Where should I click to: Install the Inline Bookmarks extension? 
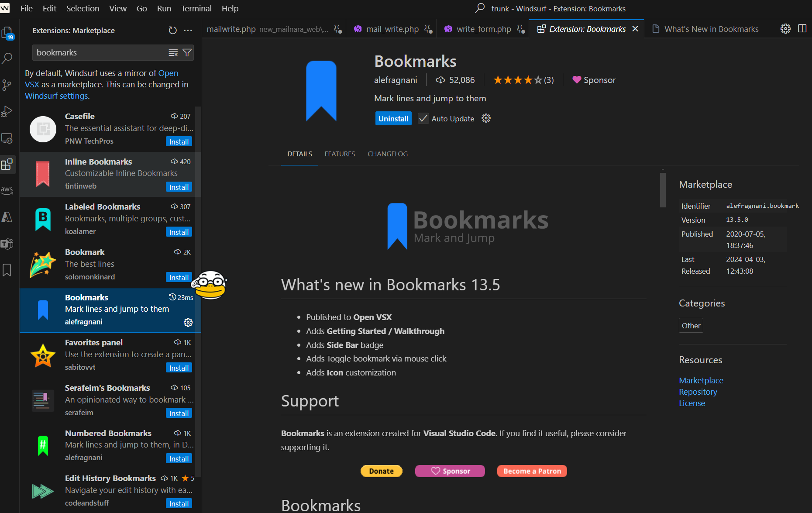(x=179, y=187)
